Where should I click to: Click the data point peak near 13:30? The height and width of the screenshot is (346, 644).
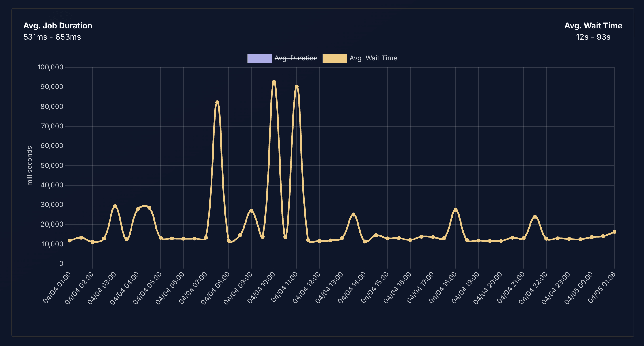[353, 215]
